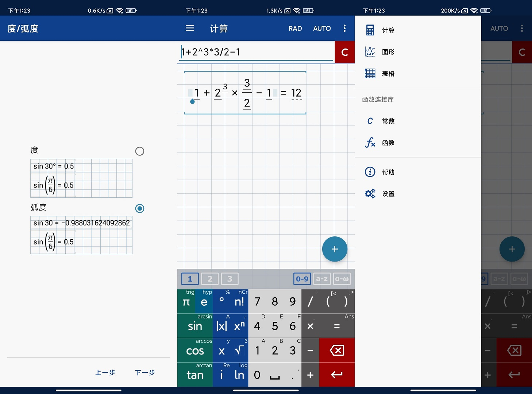
Task: Open 函数 (Functions) library in drawer
Action: pos(418,143)
